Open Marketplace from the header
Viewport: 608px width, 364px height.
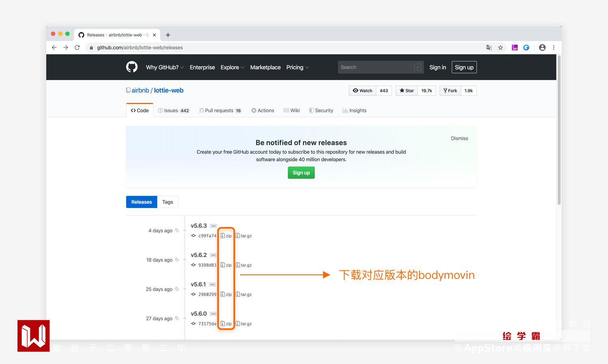click(x=265, y=67)
